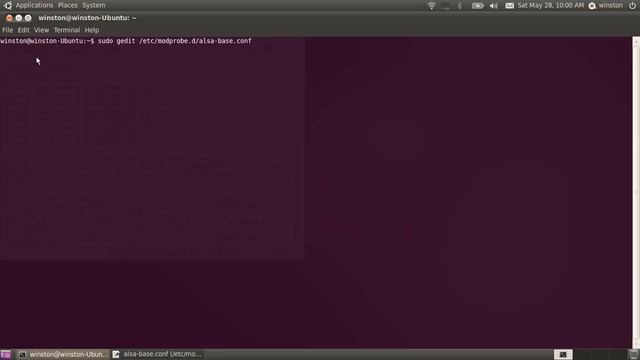This screenshot has height=360, width=640.
Task: Click the Ubuntu logo icon
Action: click(x=8, y=5)
